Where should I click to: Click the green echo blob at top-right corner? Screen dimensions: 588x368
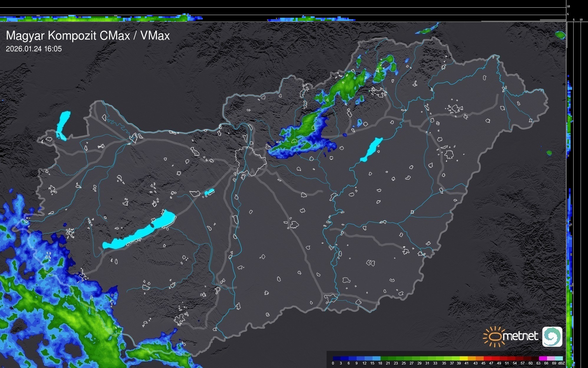pos(560,35)
